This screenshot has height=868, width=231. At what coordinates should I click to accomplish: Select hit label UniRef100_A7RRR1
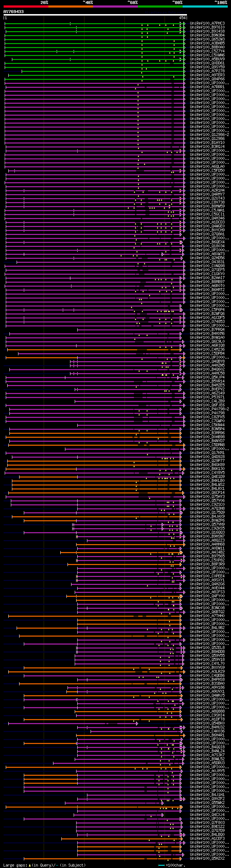(207, 87)
